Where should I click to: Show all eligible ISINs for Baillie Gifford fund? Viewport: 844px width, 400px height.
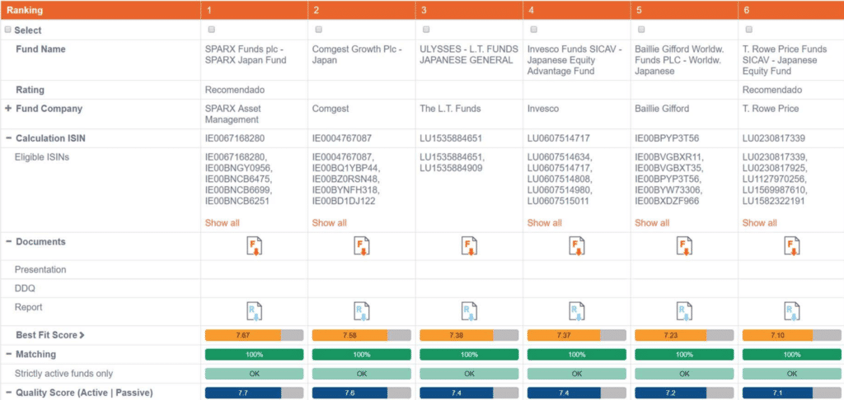[652, 223]
